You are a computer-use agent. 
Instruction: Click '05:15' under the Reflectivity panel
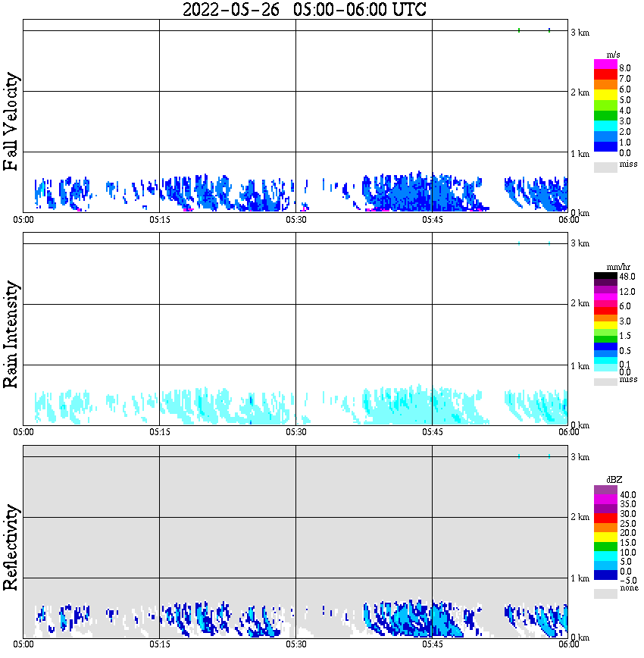pos(160,644)
